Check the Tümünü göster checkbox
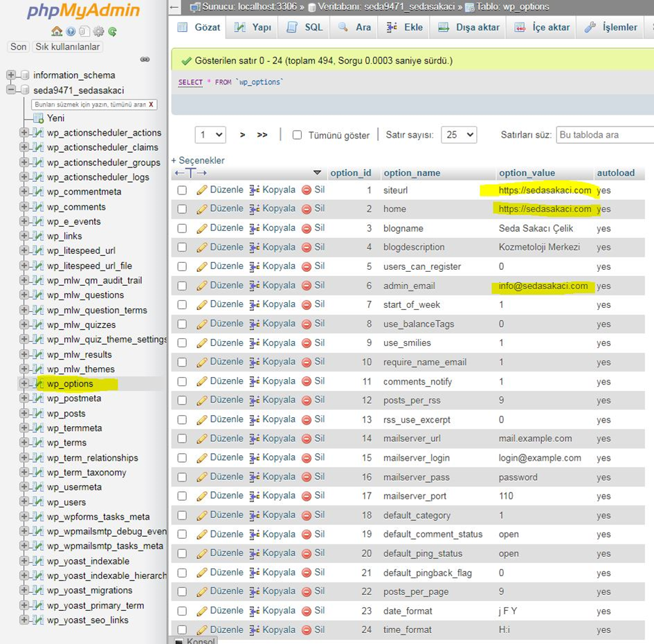 pyautogui.click(x=297, y=135)
